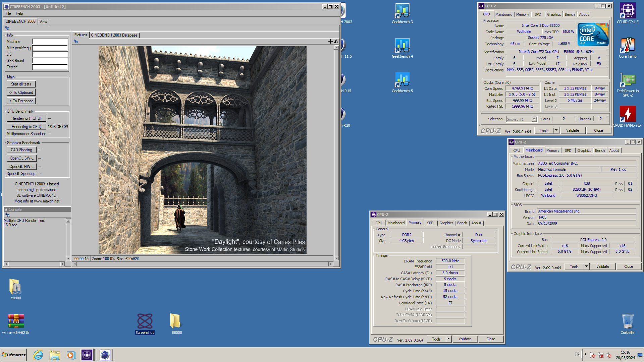Click the Machine input field

pyautogui.click(x=50, y=42)
